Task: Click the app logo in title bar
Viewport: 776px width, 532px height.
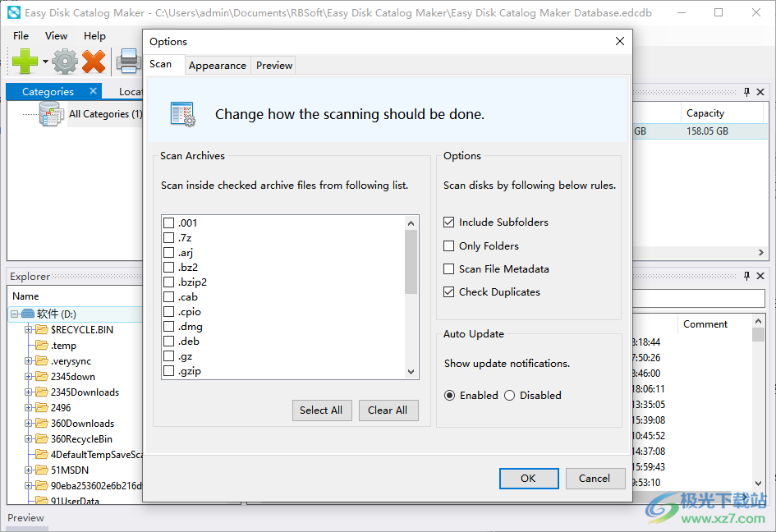Action: coord(14,12)
